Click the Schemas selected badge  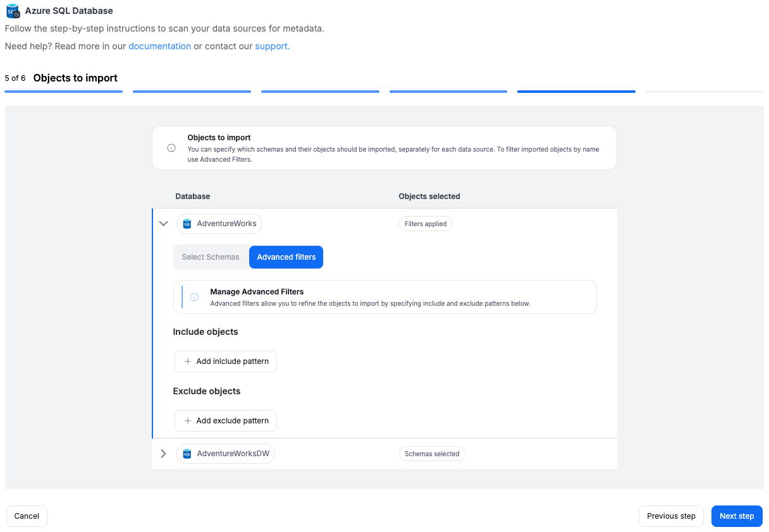[x=432, y=454]
